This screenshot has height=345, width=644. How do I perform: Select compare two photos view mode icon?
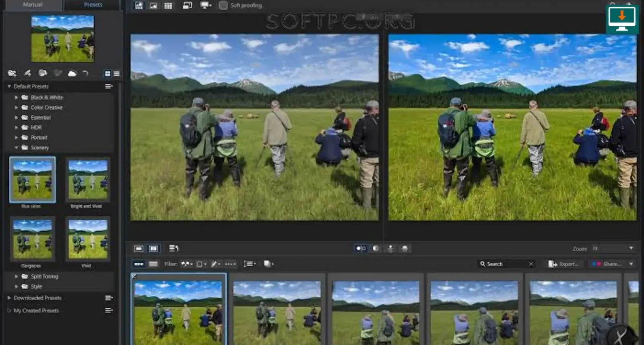(153, 248)
